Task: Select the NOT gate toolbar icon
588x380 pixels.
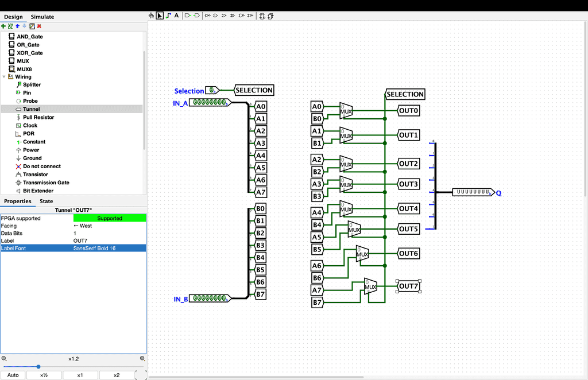Action: tap(208, 15)
